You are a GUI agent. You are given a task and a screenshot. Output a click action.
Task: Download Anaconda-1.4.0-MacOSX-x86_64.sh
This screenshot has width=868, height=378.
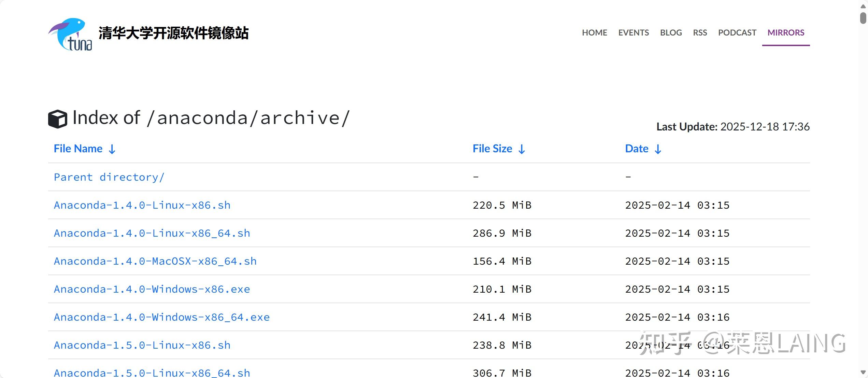155,261
